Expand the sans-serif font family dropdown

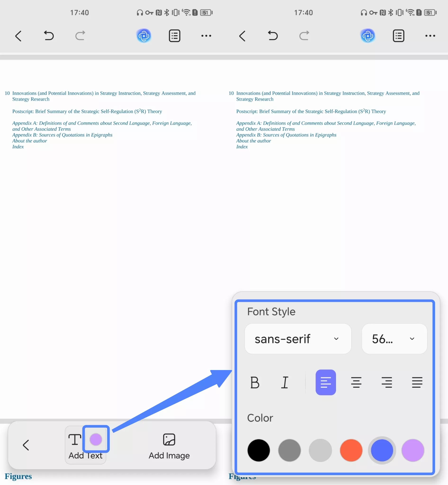(298, 339)
